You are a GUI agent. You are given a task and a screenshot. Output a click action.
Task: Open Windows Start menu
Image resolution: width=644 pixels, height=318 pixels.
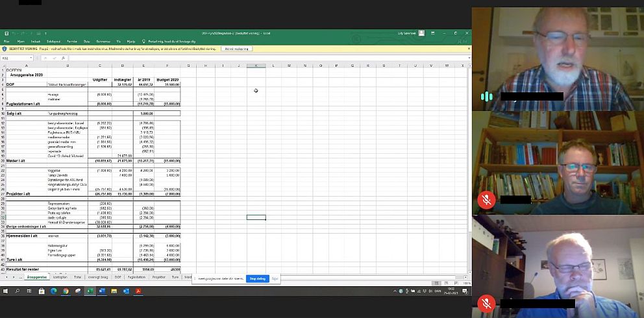point(6,291)
